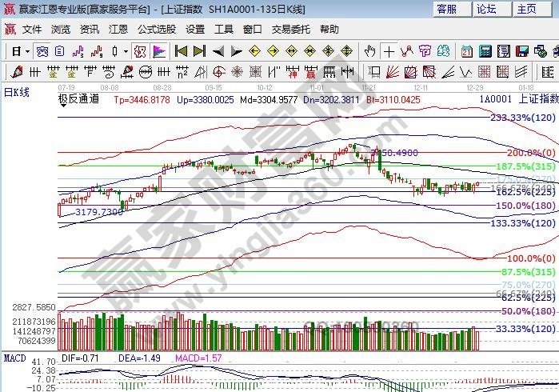559x392 pixels.
Task: Open the 江恩 menu
Action: (x=118, y=29)
